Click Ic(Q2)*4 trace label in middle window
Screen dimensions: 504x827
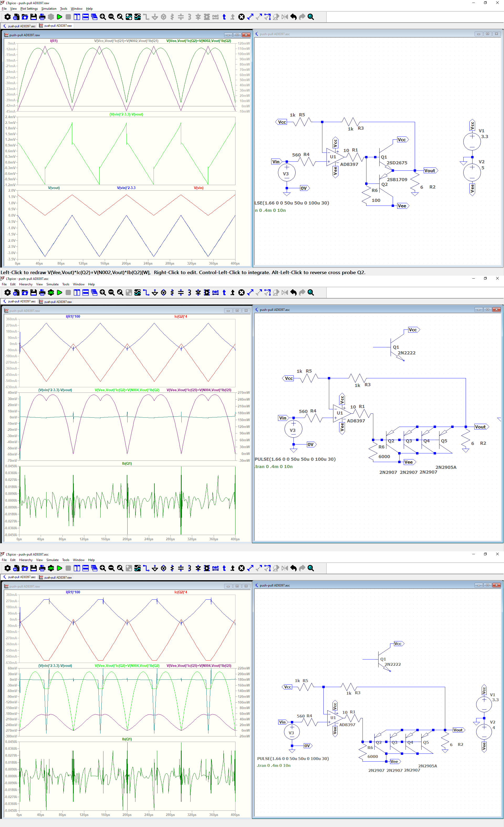coord(181,317)
